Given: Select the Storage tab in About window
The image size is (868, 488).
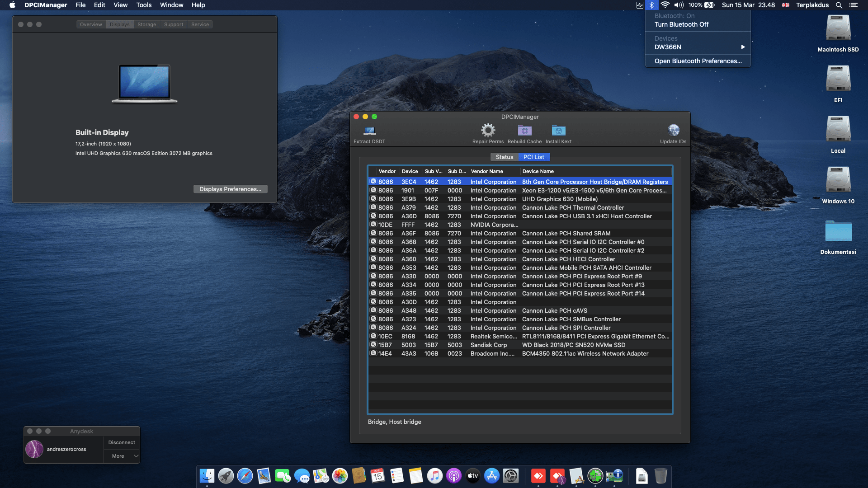Looking at the screenshot, I should tap(146, 24).
